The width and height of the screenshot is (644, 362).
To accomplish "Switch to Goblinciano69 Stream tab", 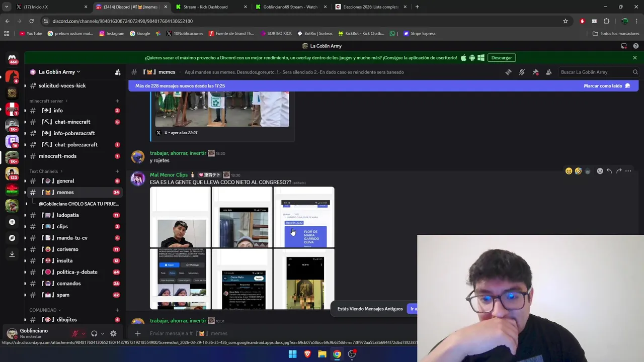I will [x=291, y=7].
